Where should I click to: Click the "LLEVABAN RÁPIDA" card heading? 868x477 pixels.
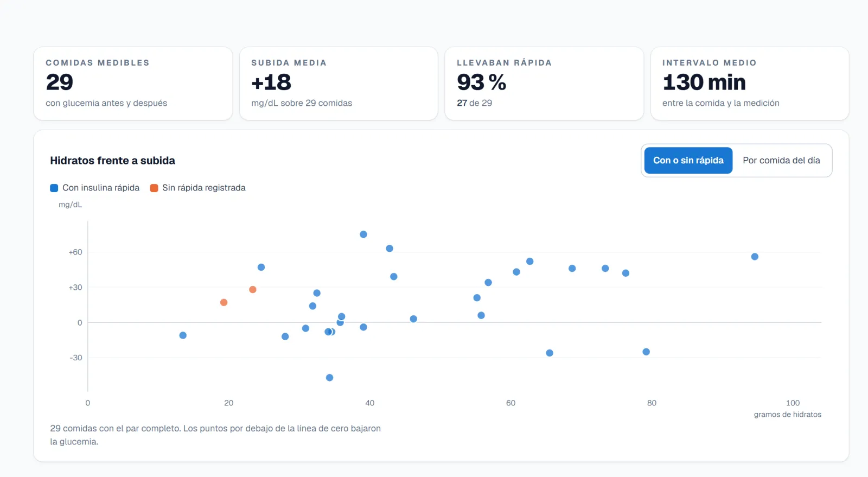click(x=505, y=63)
